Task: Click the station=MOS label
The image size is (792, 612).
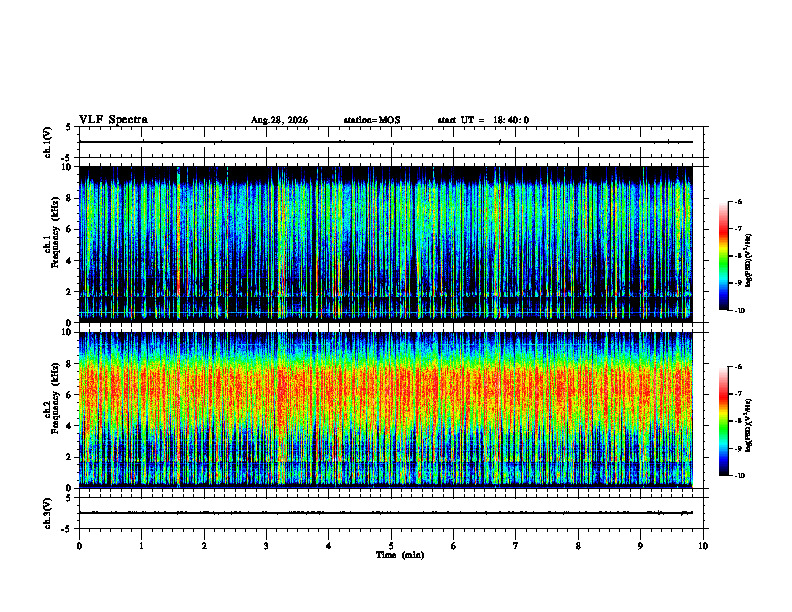Action: (x=372, y=120)
